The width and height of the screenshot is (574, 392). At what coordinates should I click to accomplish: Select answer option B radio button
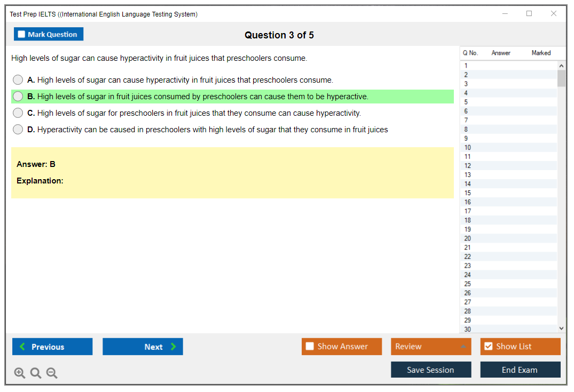(18, 97)
